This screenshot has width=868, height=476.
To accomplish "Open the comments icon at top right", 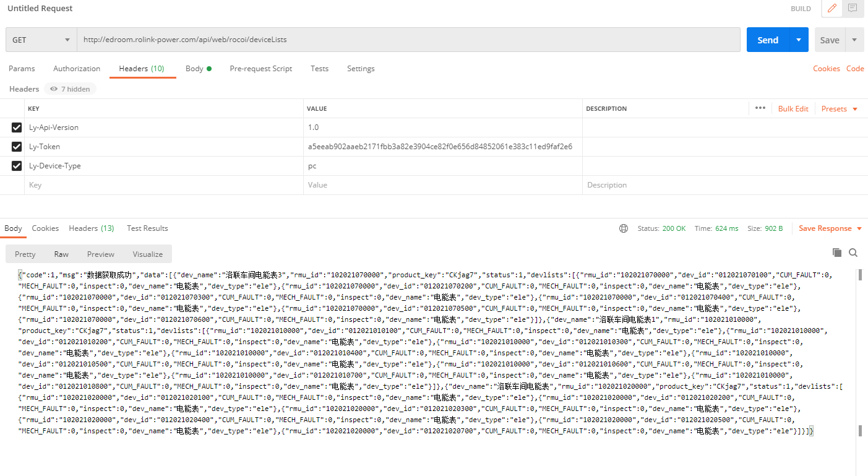I will pos(853,9).
